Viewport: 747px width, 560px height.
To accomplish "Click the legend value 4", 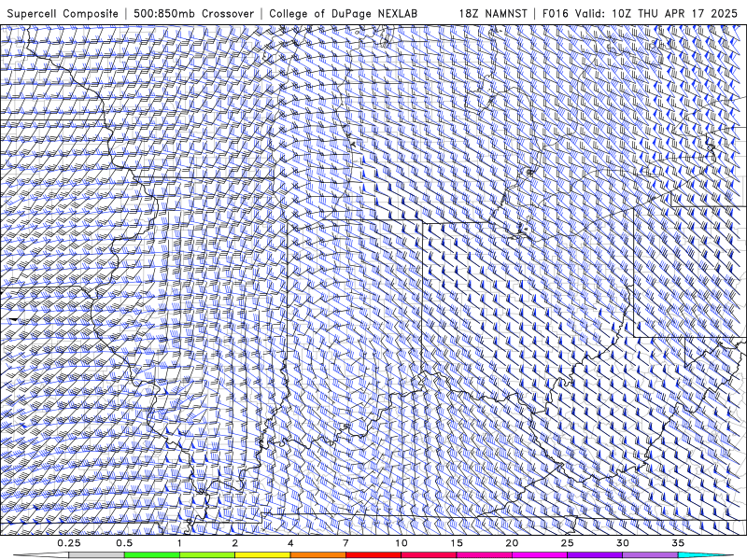I will (290, 543).
